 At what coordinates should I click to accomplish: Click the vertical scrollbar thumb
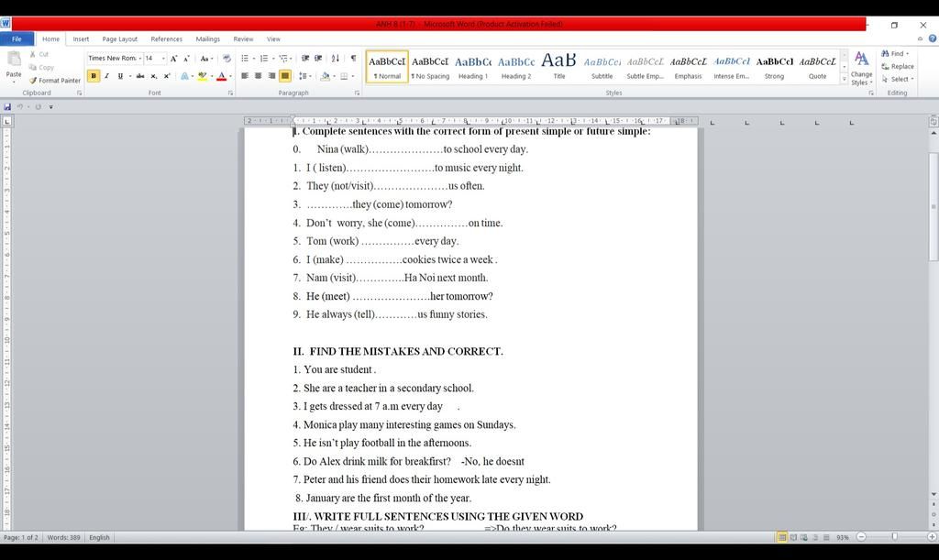(x=933, y=206)
